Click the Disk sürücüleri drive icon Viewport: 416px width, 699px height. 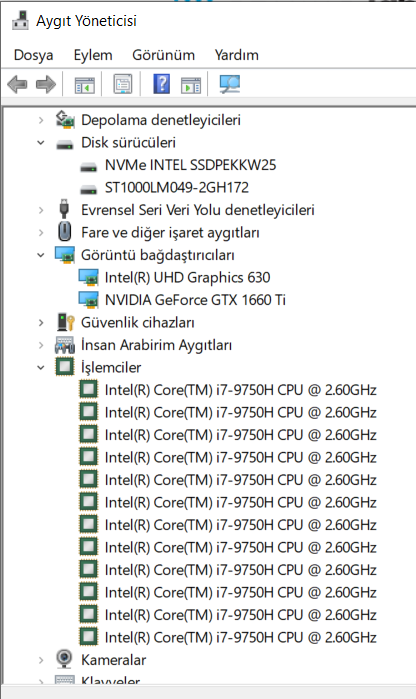pos(65,144)
